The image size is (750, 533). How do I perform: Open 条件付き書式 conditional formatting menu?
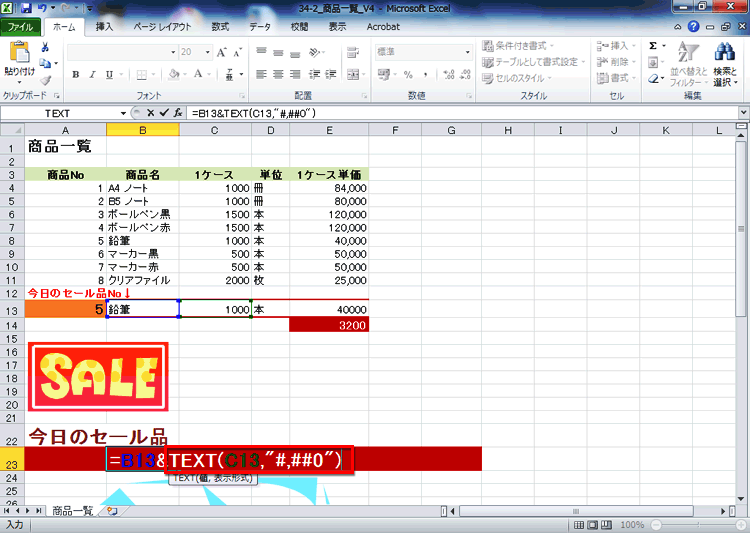518,46
